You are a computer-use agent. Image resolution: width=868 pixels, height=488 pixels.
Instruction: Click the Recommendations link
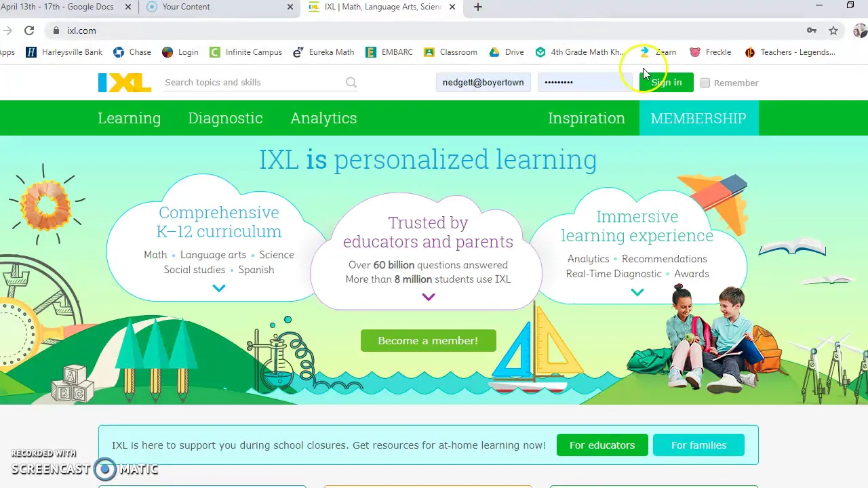(665, 259)
